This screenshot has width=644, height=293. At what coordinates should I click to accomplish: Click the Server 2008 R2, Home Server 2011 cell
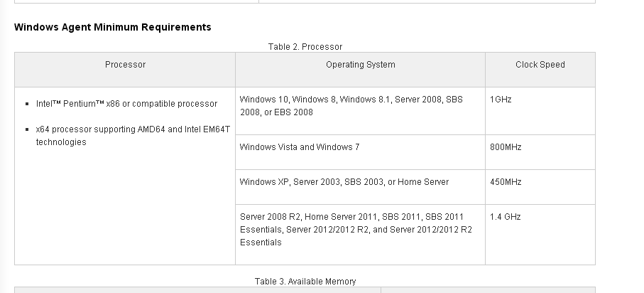[360, 235]
